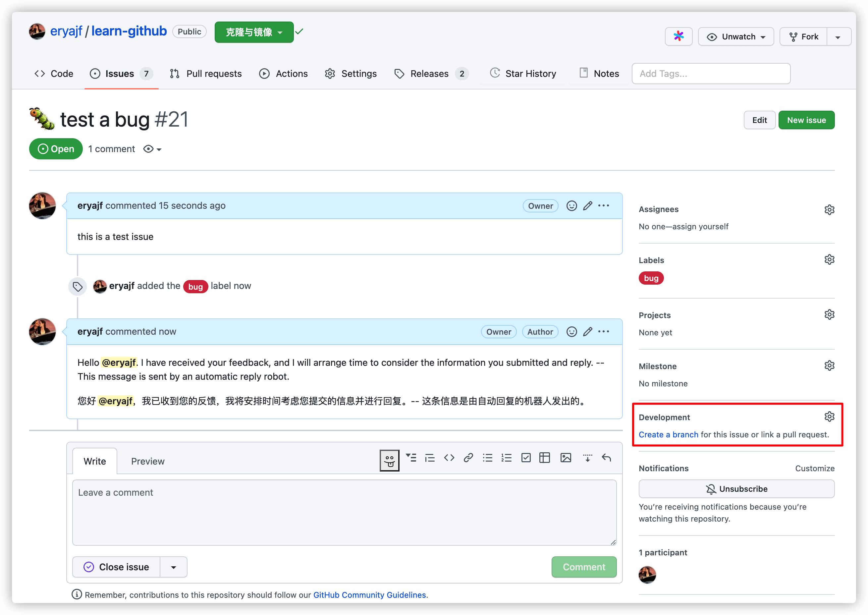Open the eye subscription dropdown near comment count

point(152,149)
